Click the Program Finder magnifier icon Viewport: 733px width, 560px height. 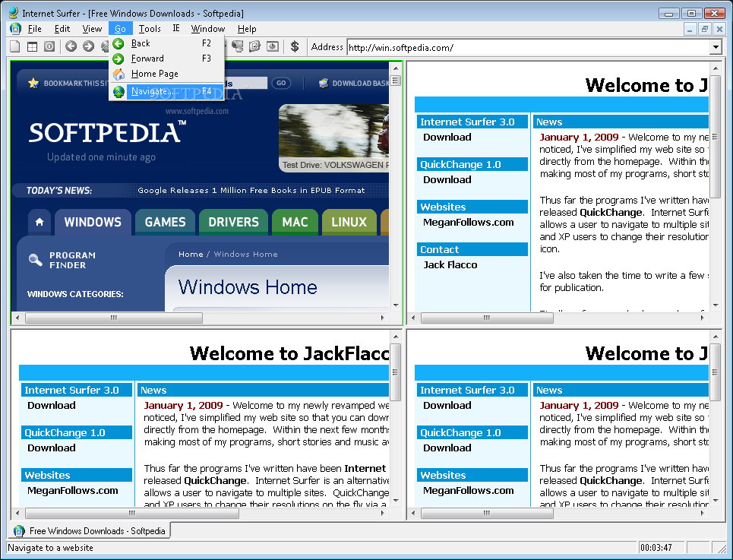pos(36,259)
